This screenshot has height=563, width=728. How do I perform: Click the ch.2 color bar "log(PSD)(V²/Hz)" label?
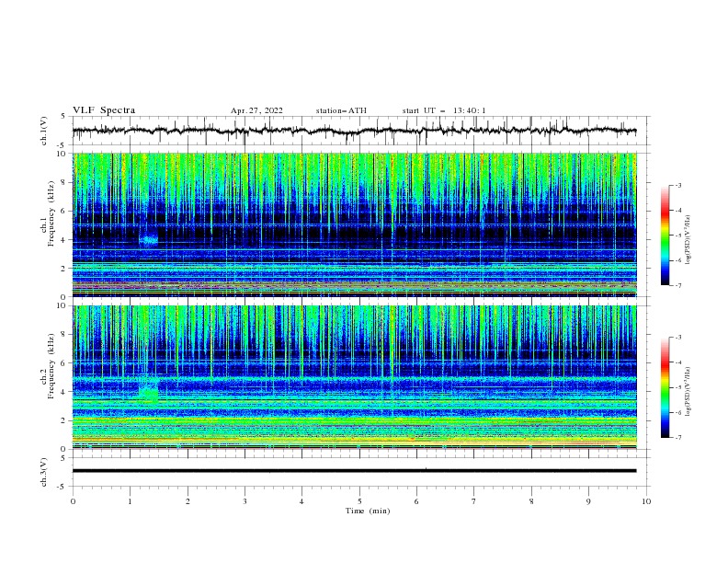pos(688,391)
